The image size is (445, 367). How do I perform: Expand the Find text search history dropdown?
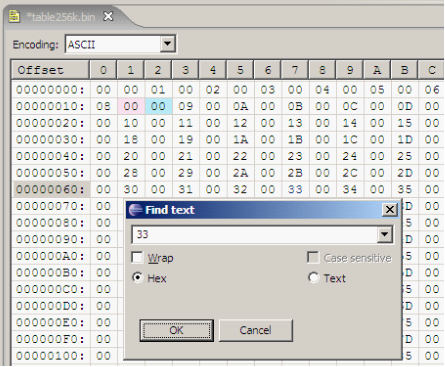click(x=384, y=234)
